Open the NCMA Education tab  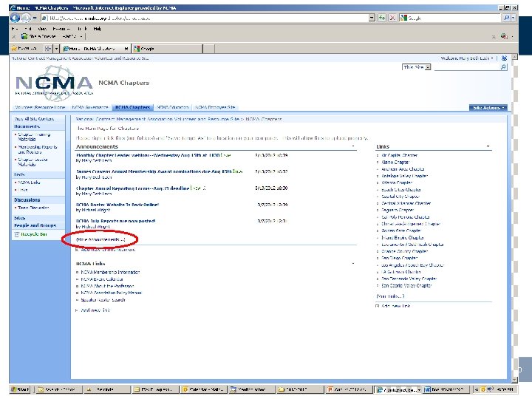pyautogui.click(x=172, y=107)
